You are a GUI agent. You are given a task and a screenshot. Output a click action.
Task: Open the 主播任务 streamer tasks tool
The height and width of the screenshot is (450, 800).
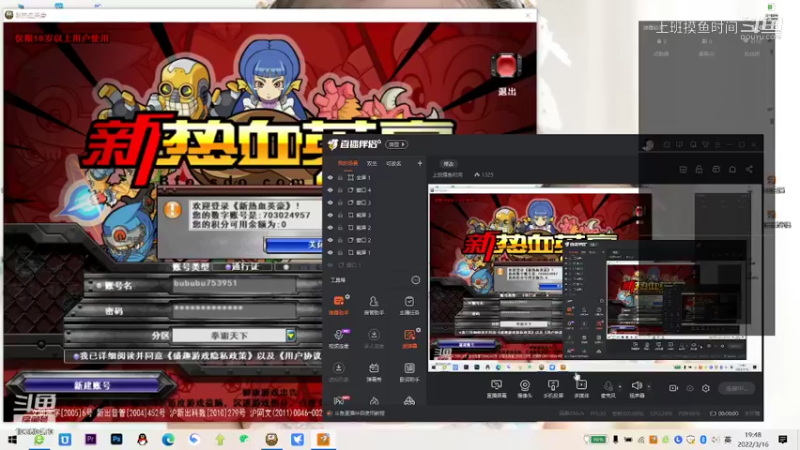(x=409, y=305)
